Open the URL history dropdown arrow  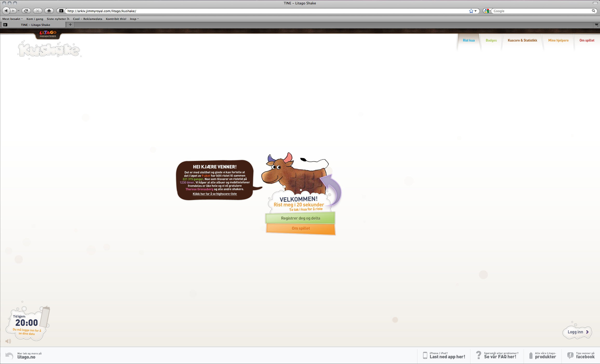pyautogui.click(x=476, y=11)
